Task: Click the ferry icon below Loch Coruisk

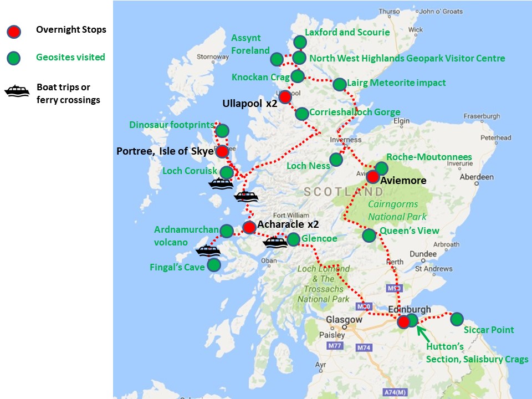Action: tap(221, 184)
